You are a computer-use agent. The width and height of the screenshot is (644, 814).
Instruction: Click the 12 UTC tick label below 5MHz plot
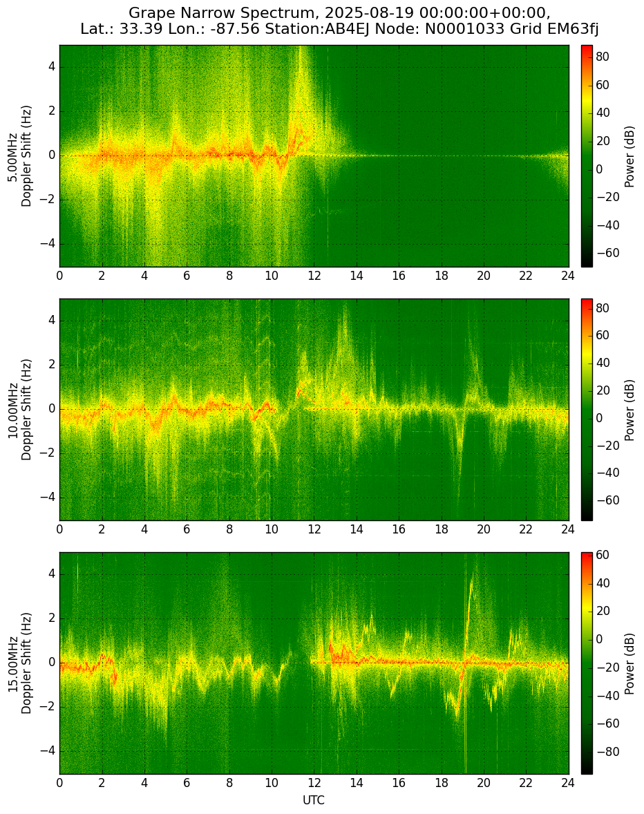(314, 276)
